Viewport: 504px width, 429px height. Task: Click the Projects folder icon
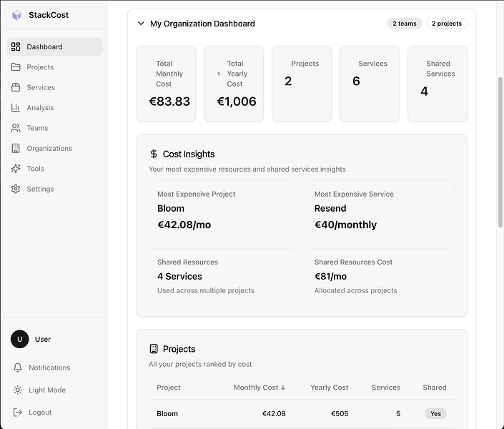pos(16,67)
